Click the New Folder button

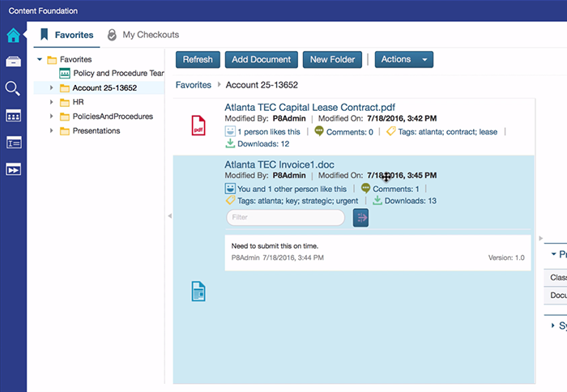pos(332,60)
